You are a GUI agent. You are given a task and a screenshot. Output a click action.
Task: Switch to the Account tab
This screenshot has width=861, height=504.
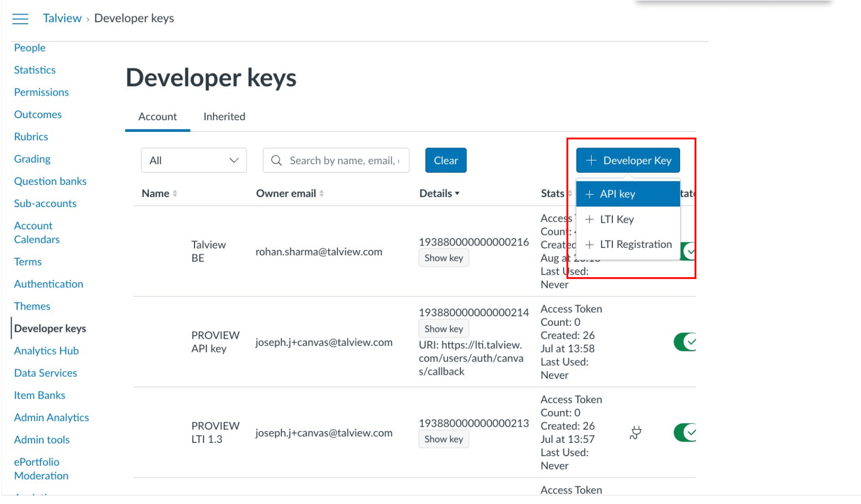(158, 117)
